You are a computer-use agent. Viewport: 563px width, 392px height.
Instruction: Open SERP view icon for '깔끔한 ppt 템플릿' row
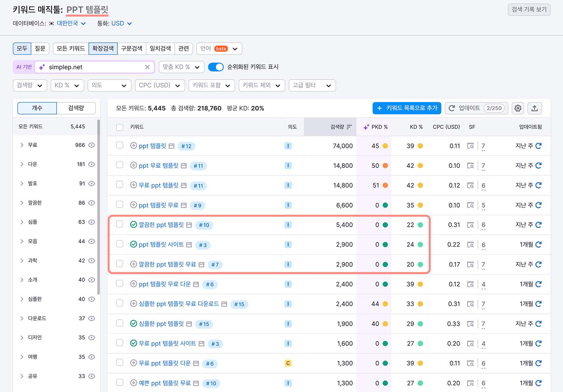click(x=470, y=225)
